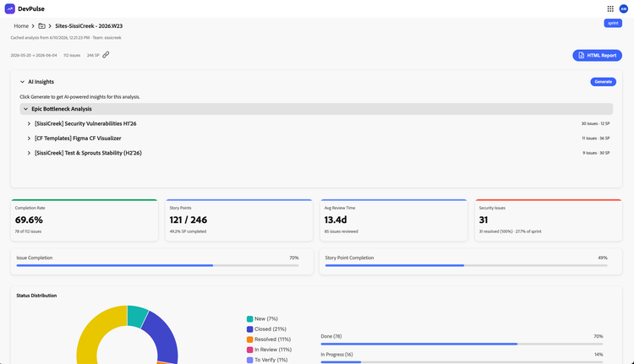Click the sprint tag badge

coord(613,23)
